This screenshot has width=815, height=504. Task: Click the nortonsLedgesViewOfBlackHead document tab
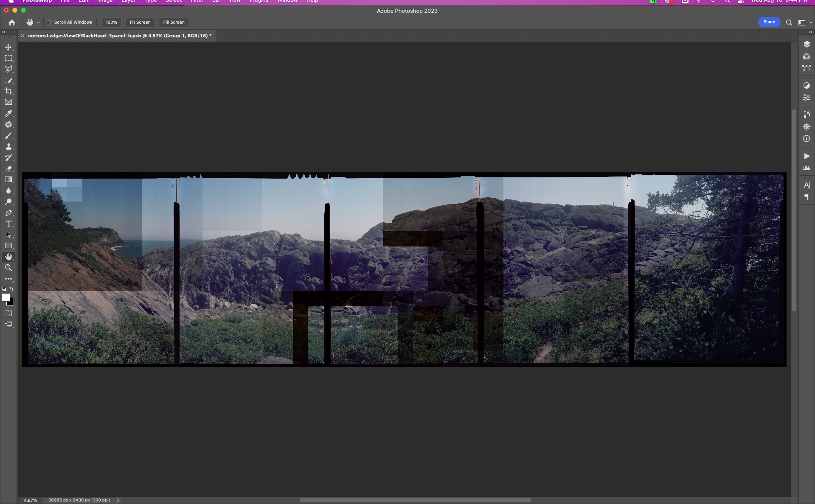119,36
